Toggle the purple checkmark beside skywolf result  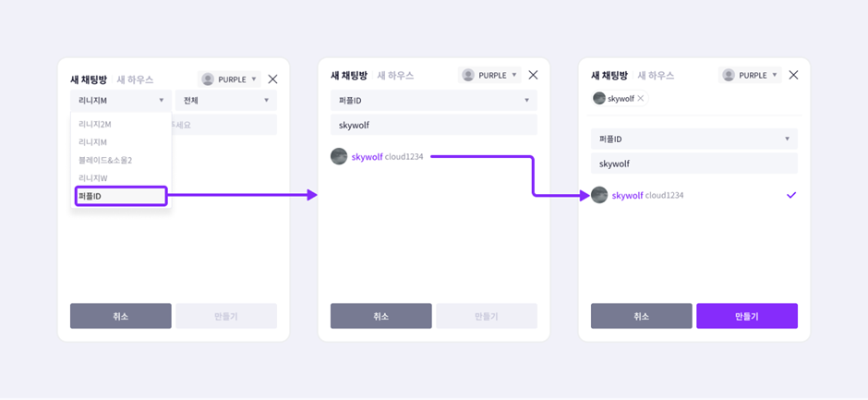click(x=791, y=195)
